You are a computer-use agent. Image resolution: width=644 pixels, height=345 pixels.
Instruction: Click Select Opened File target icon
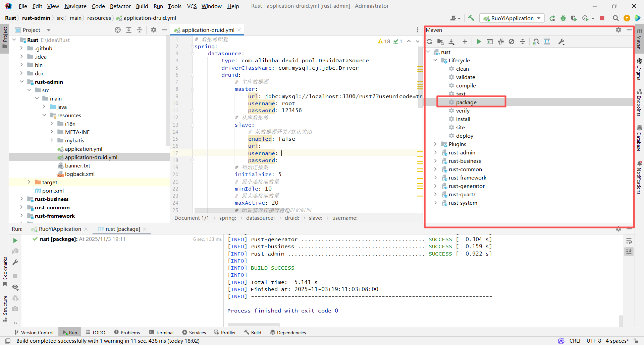[118, 30]
